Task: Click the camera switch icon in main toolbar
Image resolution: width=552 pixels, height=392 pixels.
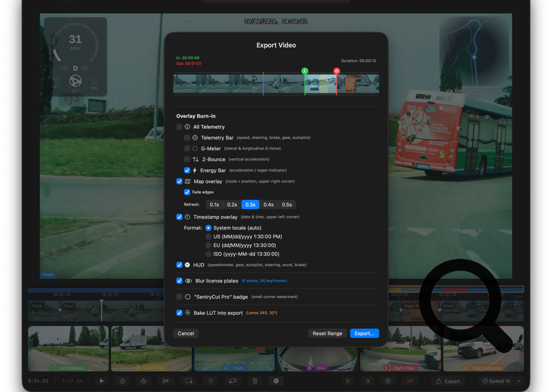Action: (233, 381)
